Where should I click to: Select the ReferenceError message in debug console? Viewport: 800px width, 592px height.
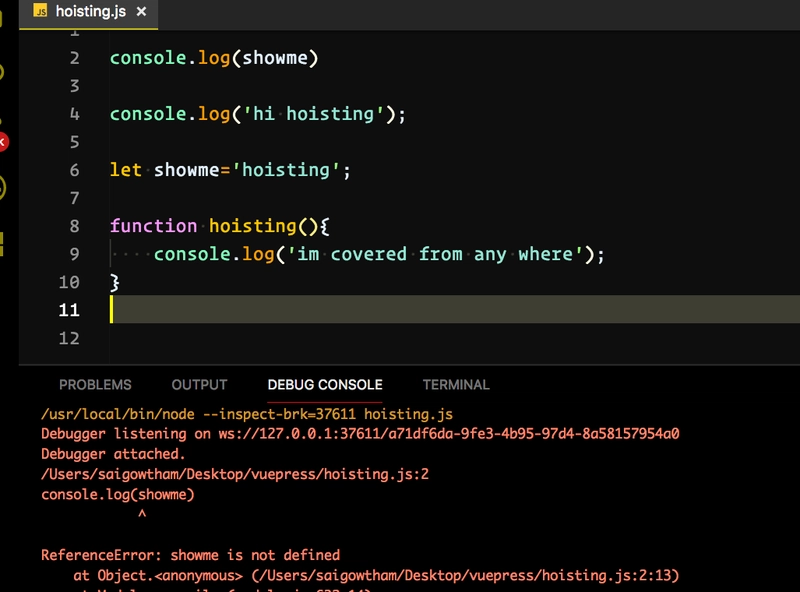[190, 555]
